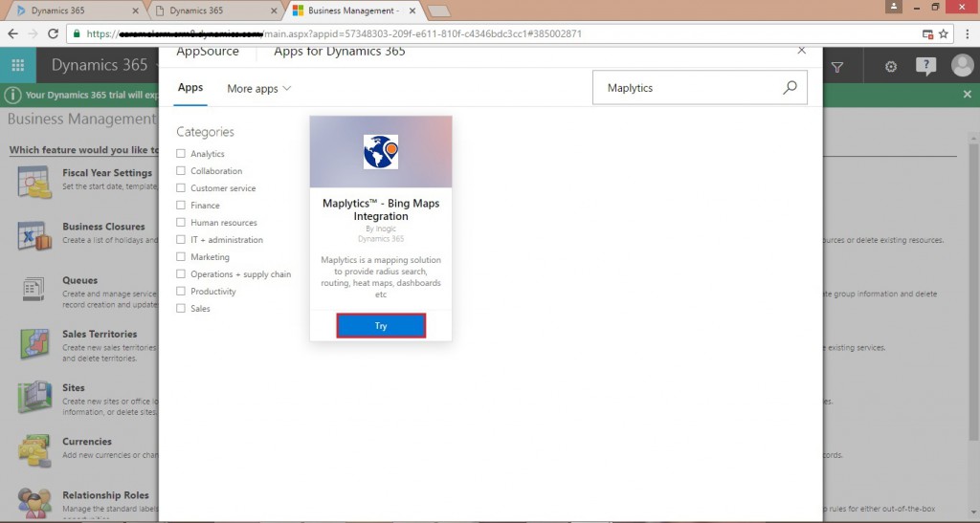Check the Sales category
Viewport: 980px width, 523px height.
pyautogui.click(x=181, y=308)
